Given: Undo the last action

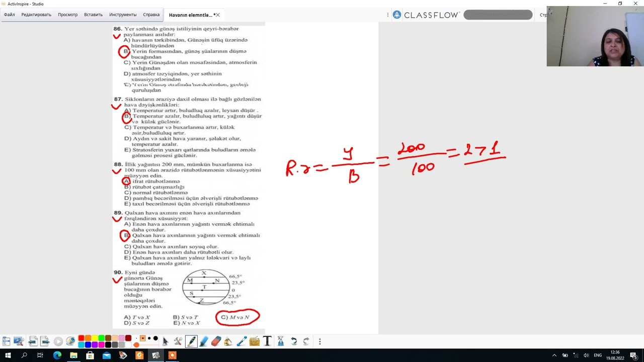Looking at the screenshot, I should (x=294, y=341).
